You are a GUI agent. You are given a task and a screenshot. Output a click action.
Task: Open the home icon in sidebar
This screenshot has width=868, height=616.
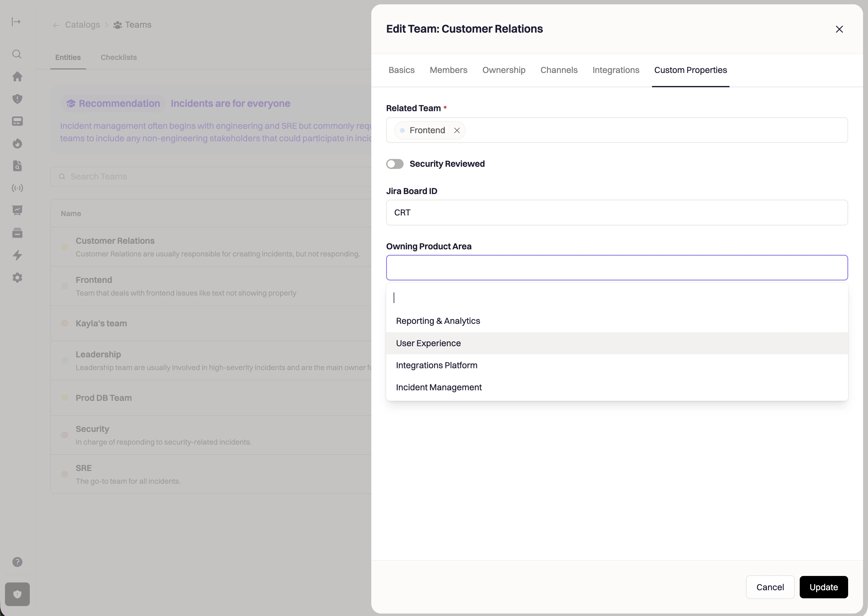(x=17, y=77)
